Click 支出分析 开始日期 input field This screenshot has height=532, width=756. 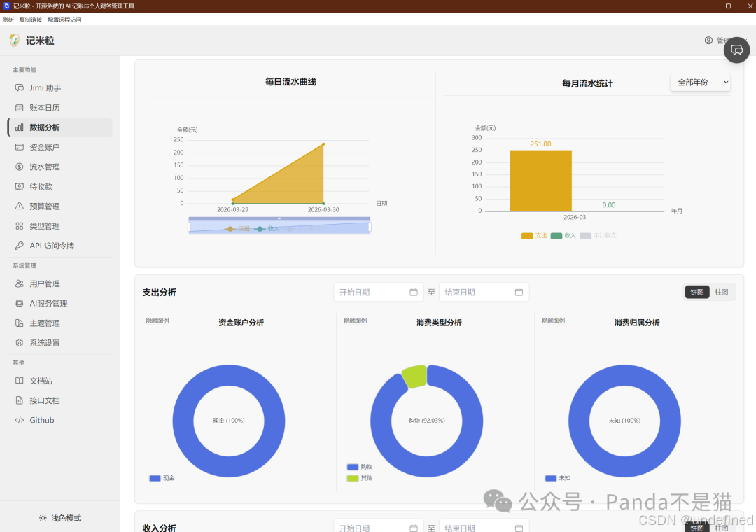(379, 293)
